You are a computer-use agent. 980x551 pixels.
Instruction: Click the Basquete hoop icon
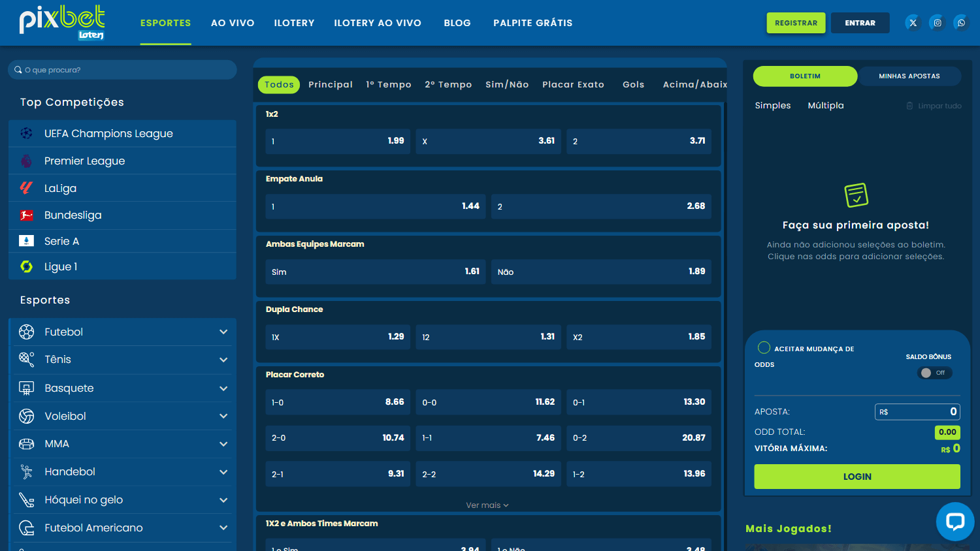coord(26,388)
